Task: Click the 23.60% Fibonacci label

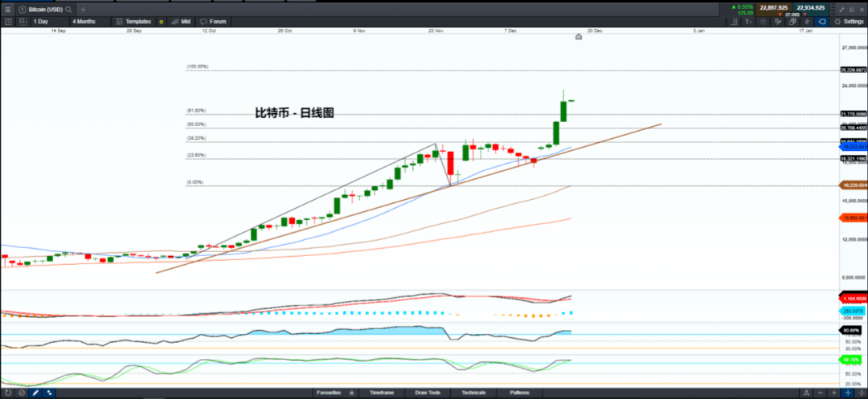Action: [x=197, y=155]
